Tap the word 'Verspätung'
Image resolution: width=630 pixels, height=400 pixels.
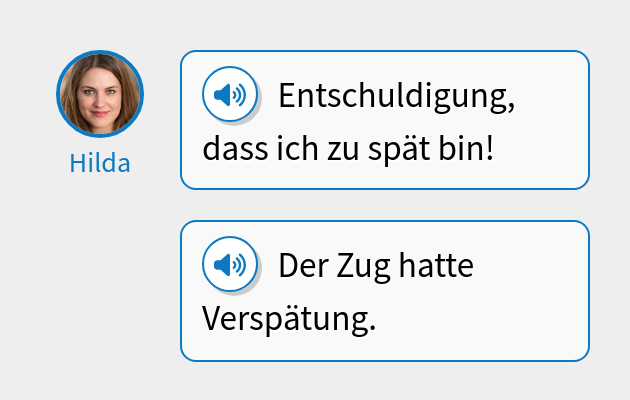(x=284, y=320)
